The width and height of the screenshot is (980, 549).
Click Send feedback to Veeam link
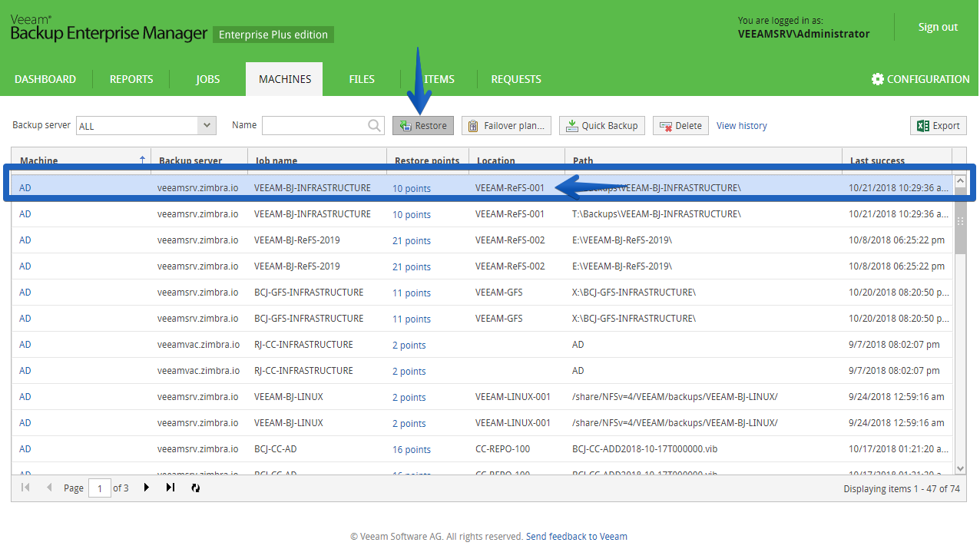[x=577, y=537]
